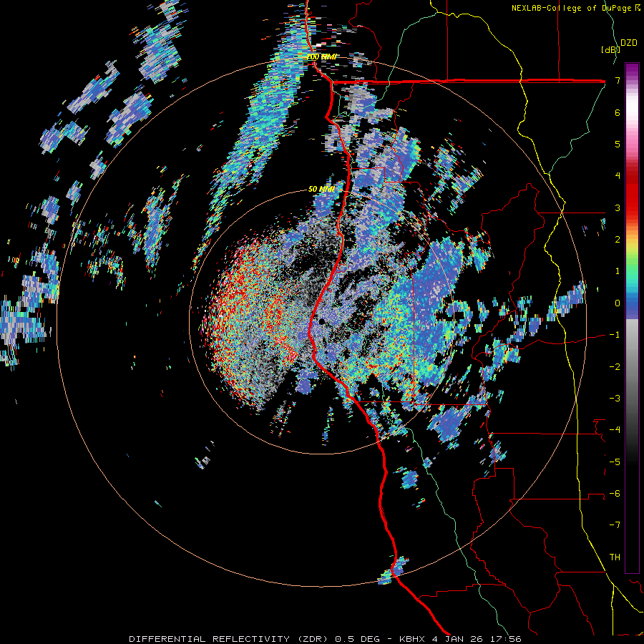Select the 3 value on the color scale

[618, 208]
